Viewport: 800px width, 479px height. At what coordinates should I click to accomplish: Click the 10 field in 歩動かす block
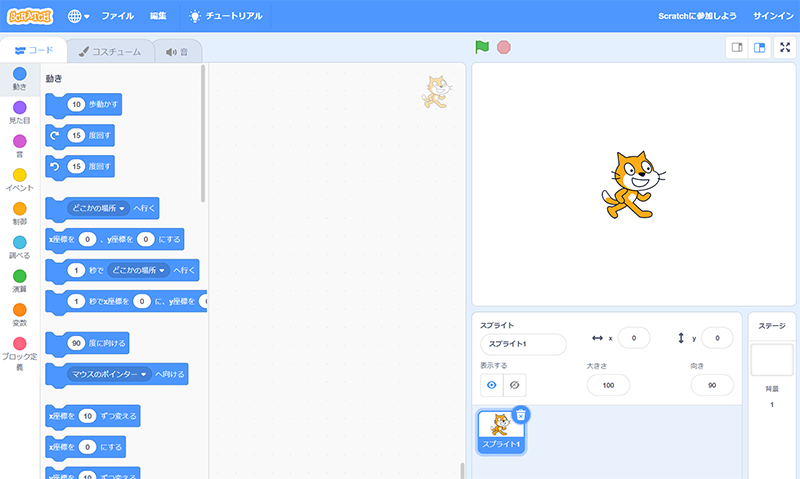[76, 105]
